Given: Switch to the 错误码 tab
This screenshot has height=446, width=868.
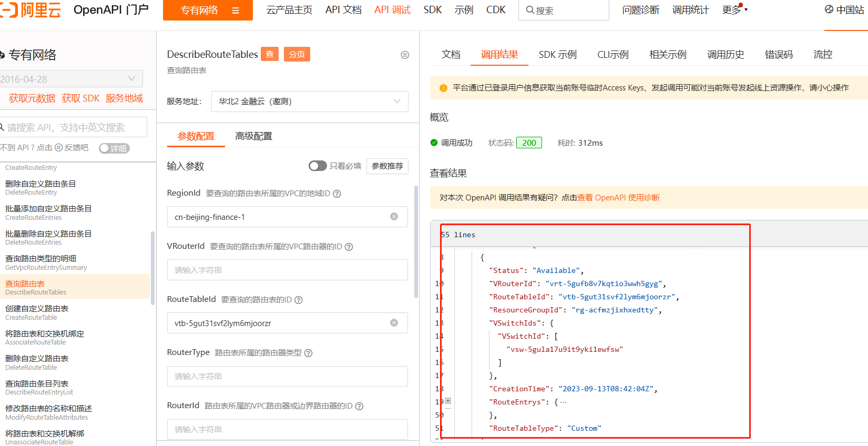Looking at the screenshot, I should pos(779,54).
